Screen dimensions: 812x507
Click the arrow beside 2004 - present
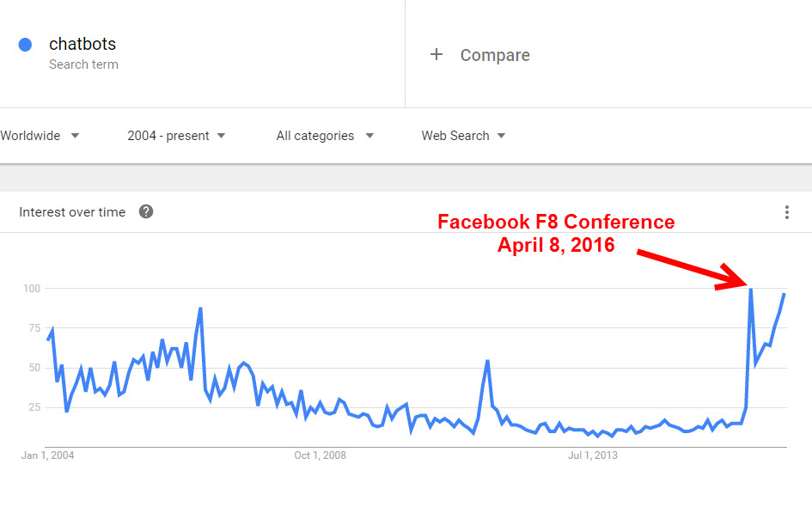221,136
